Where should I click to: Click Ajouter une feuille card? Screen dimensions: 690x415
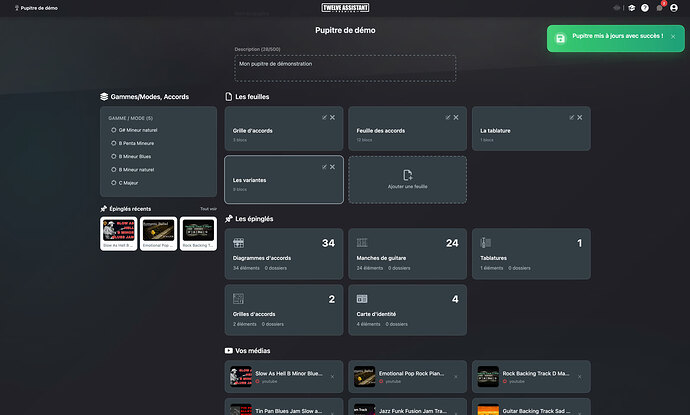pos(407,180)
